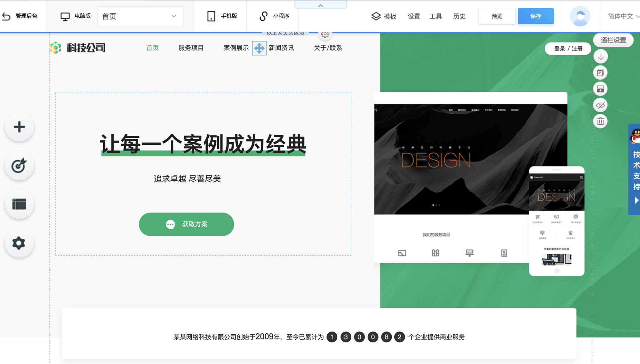Click the copy section icon

pos(601,73)
